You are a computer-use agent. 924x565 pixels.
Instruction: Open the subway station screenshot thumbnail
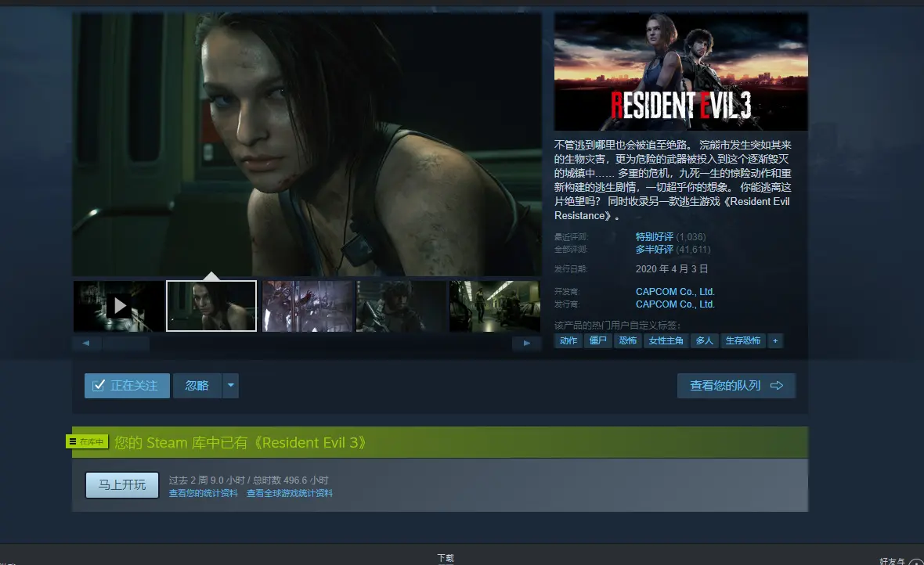pyautogui.click(x=495, y=306)
